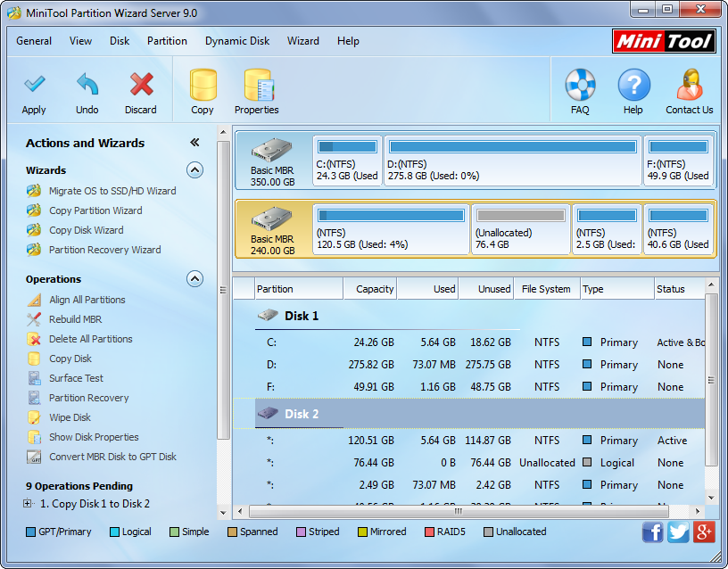This screenshot has width=728, height=569.
Task: Select the 240.00 GB Basic MBR disk icon
Action: 272,219
